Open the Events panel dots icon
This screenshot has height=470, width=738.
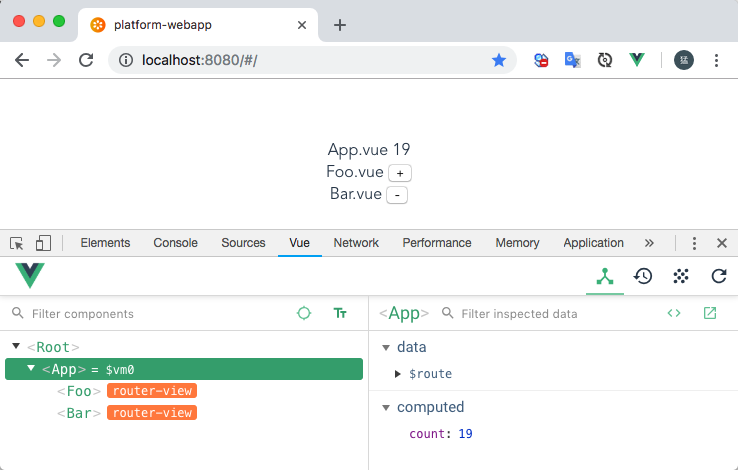pyautogui.click(x=681, y=277)
